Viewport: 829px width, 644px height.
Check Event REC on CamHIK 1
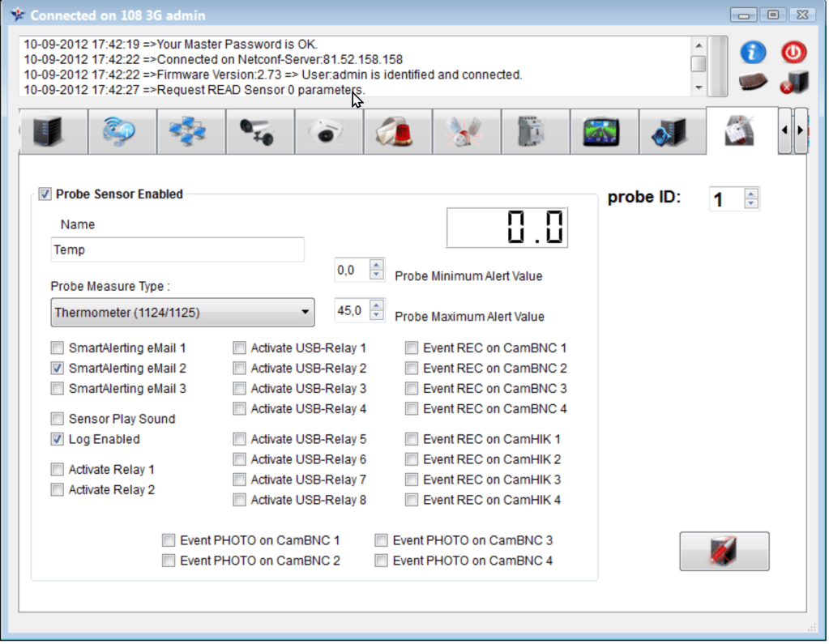tap(412, 439)
